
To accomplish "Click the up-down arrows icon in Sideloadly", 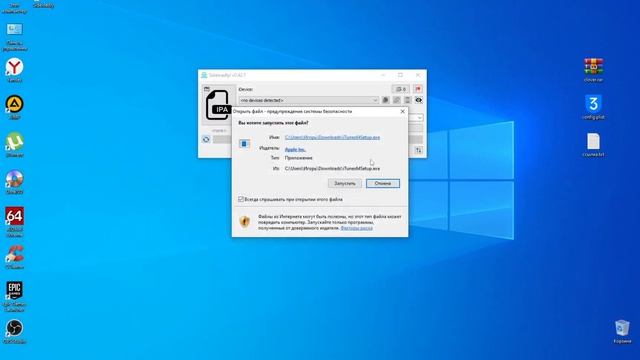I will (x=418, y=151).
